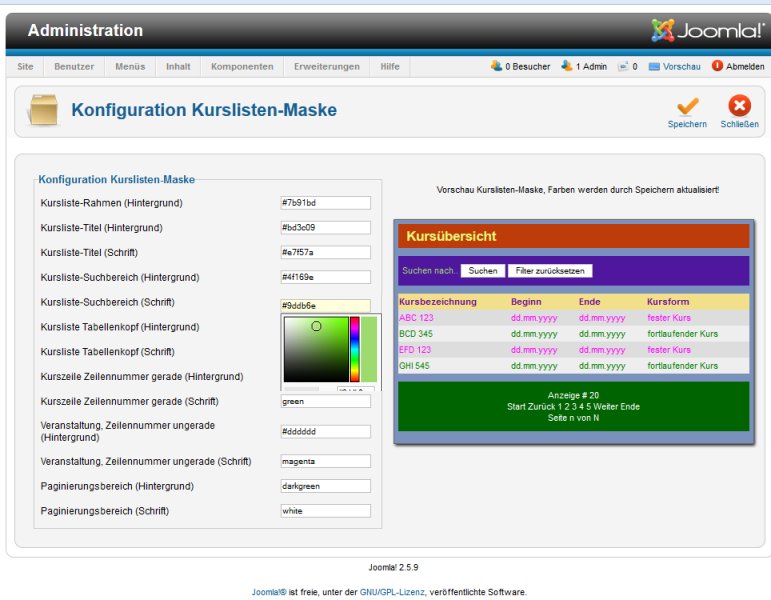
Task: Expand the Benutzer menu
Action: click(x=74, y=67)
